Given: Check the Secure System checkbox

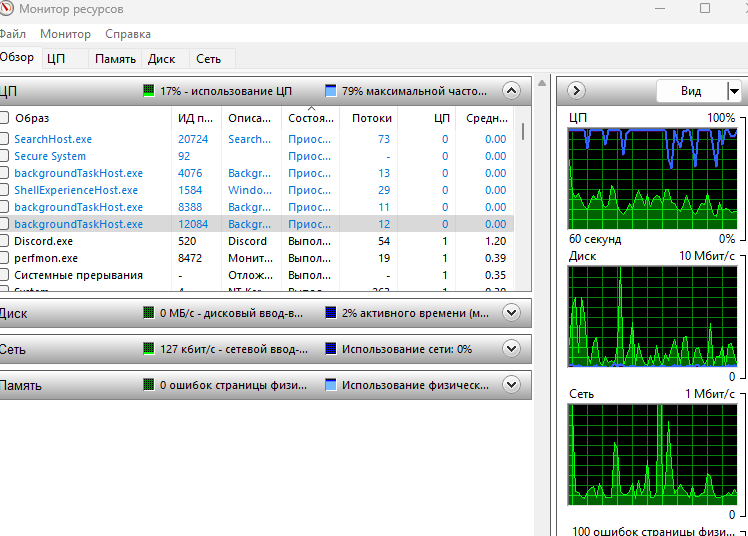Looking at the screenshot, I should pyautogui.click(x=4, y=156).
